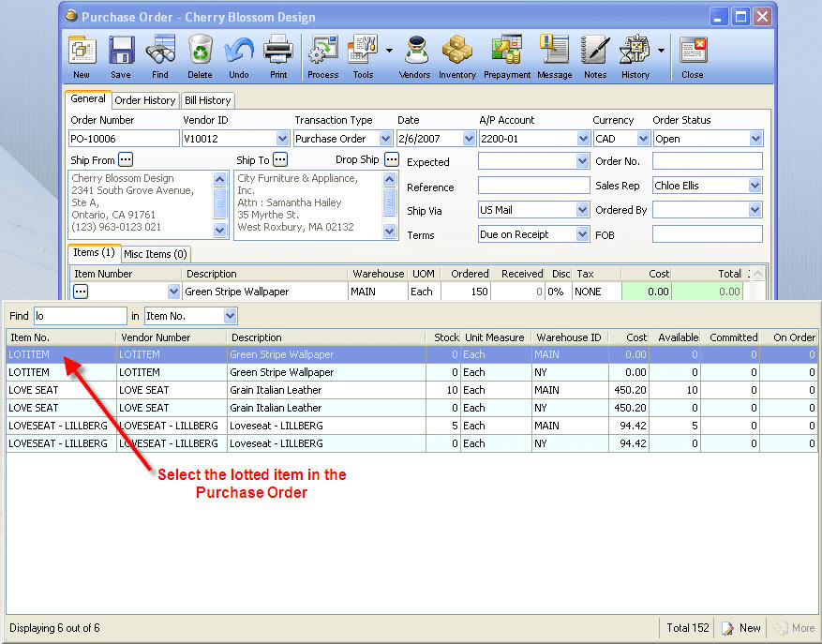Open the Find tool from the toolbar
The width and height of the screenshot is (822, 644).
(x=159, y=54)
